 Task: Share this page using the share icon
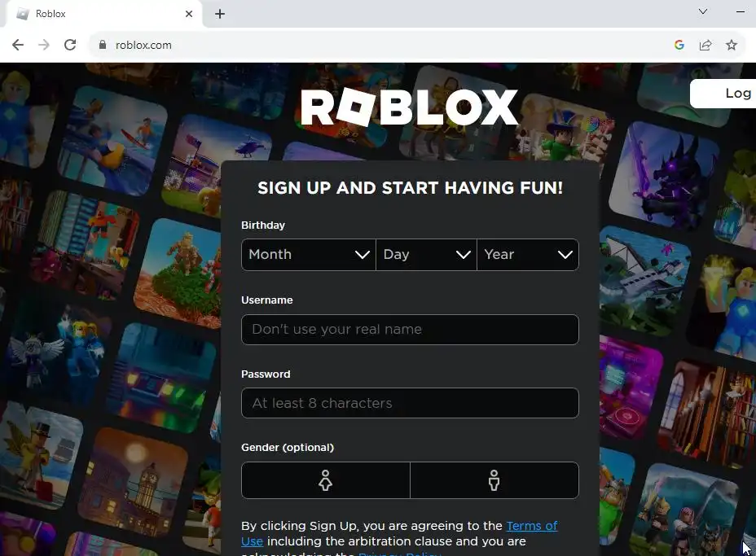705,45
